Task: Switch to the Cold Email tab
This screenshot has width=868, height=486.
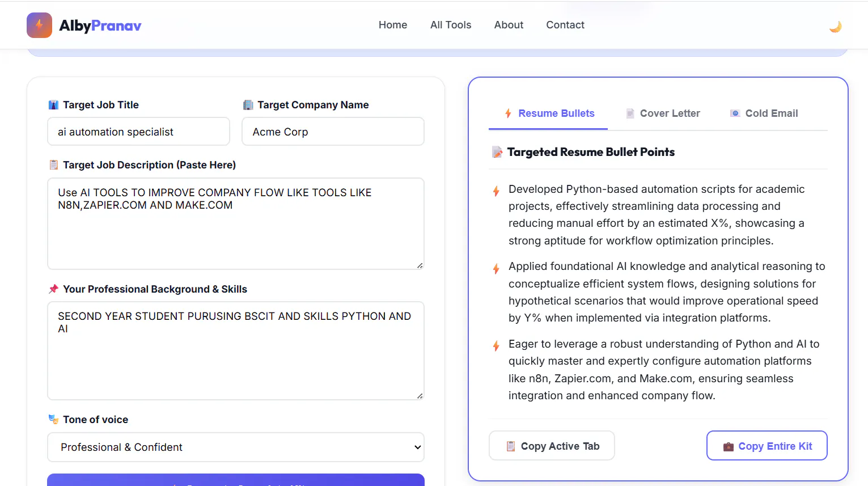Action: tap(764, 113)
